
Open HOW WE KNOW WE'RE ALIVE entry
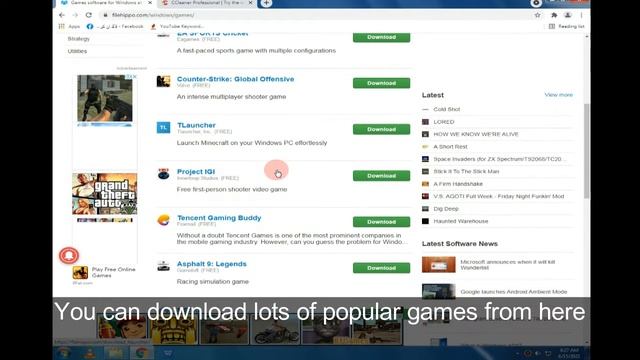pos(476,134)
